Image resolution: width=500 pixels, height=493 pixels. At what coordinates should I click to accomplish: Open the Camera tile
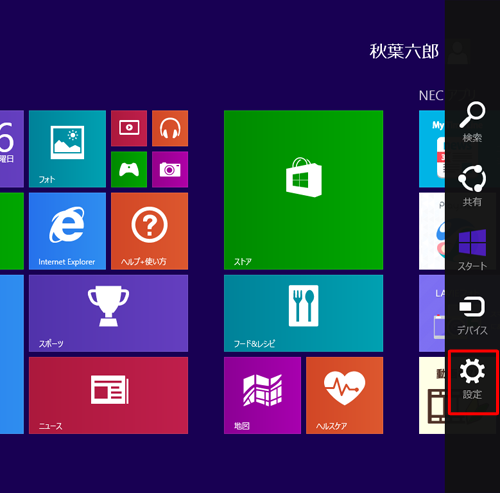[170, 169]
